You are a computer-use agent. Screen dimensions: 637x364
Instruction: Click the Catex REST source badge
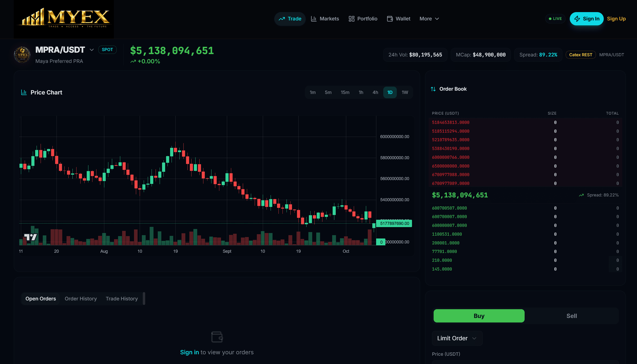[x=581, y=55]
